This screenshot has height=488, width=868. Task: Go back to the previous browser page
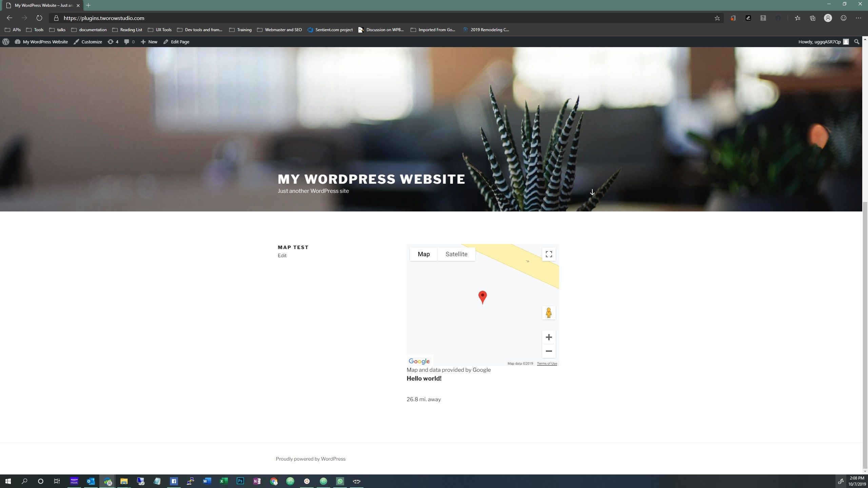click(x=9, y=18)
